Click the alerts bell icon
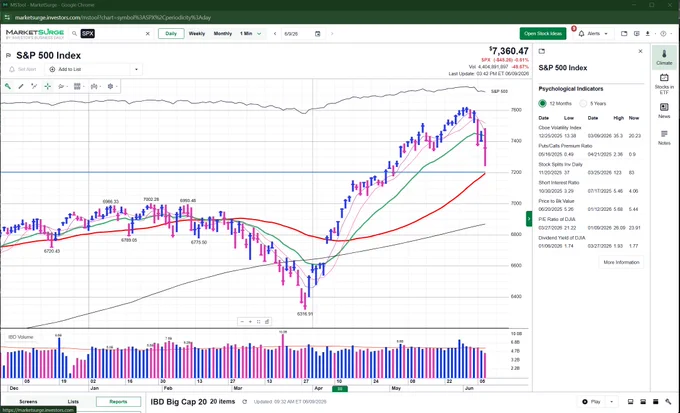 click(581, 33)
